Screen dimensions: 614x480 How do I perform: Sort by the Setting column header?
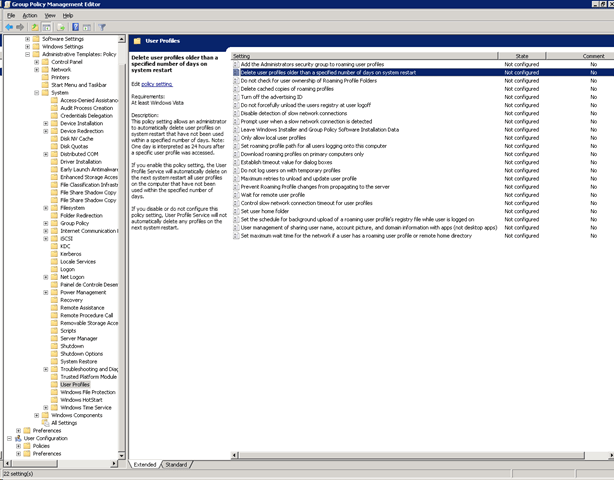pos(364,56)
